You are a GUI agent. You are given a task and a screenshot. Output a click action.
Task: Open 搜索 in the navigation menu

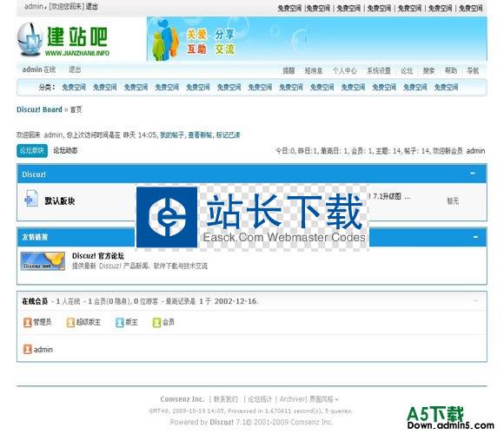coord(428,70)
